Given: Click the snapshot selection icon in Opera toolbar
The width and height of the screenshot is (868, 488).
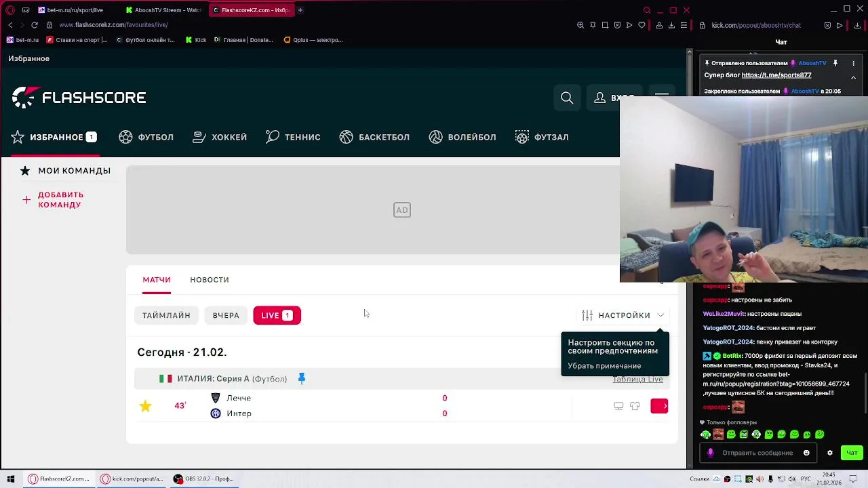Looking at the screenshot, I should pos(605,25).
